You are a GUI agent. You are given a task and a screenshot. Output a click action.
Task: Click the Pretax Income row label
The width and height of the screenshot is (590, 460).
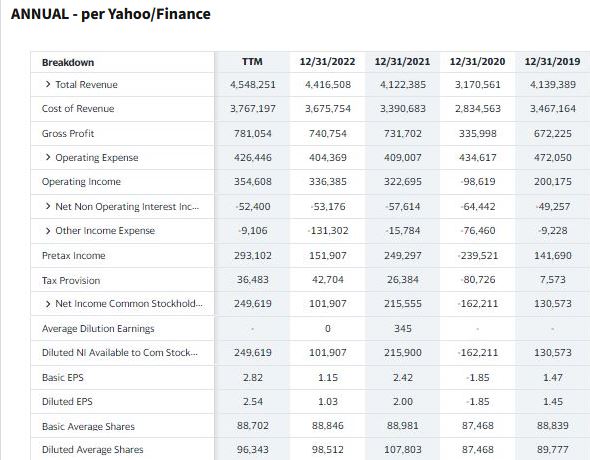(74, 256)
